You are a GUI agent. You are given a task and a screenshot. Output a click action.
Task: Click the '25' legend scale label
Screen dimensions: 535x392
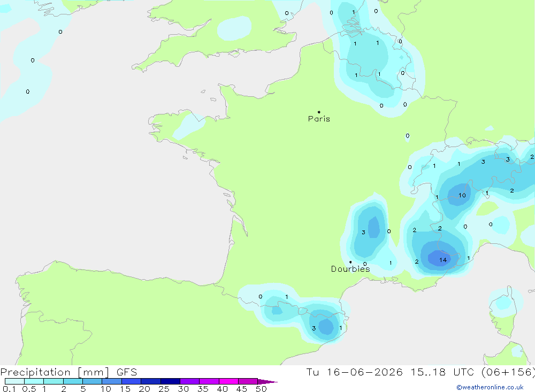point(164,389)
